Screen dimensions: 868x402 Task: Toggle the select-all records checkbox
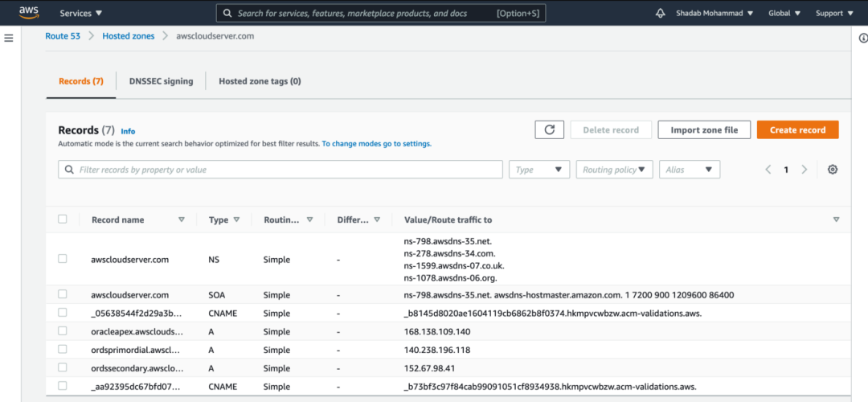(63, 219)
